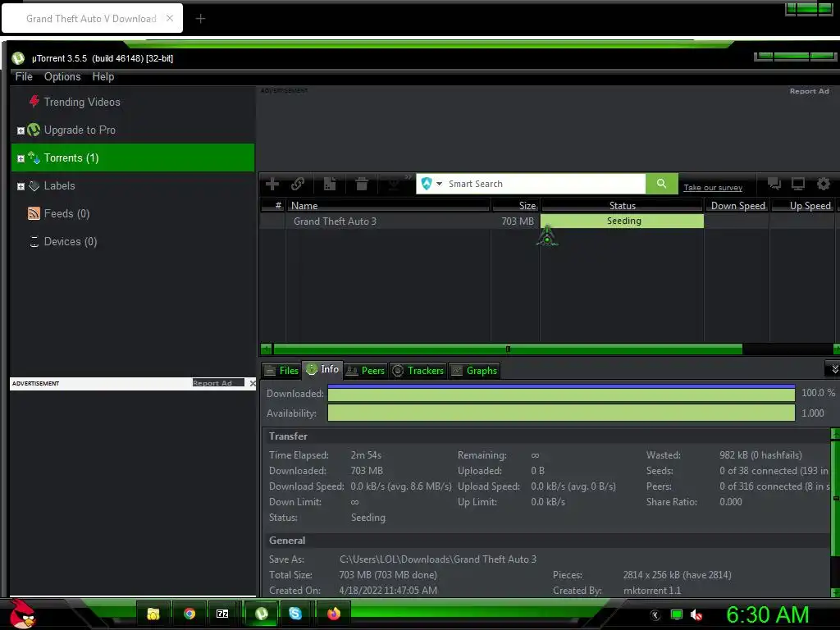
Task: Click inside the Smart Search field
Action: [546, 184]
